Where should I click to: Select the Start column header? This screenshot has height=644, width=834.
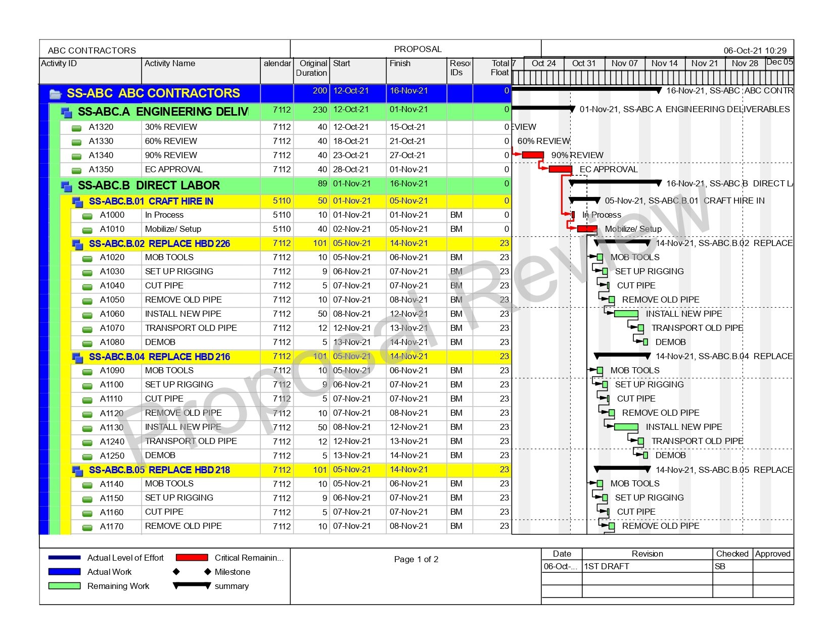coord(358,71)
